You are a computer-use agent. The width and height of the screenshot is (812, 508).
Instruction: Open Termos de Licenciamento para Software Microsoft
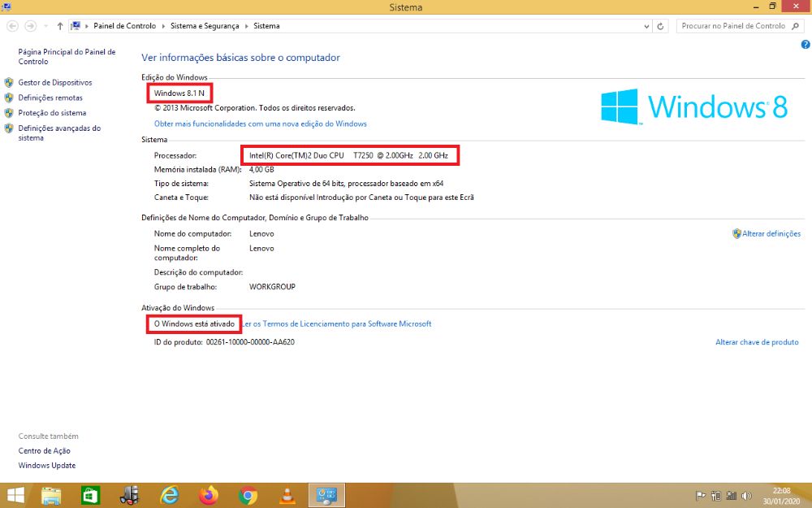click(337, 324)
